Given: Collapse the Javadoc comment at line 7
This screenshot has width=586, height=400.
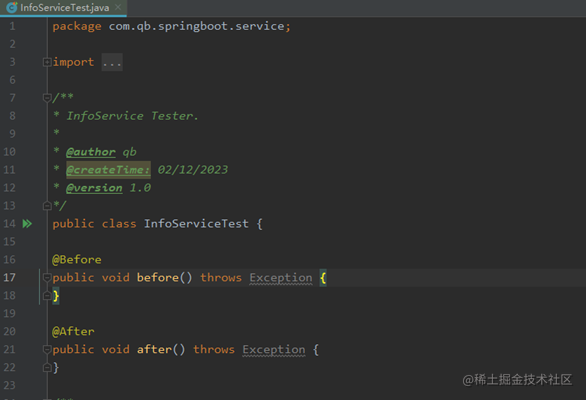Looking at the screenshot, I should click(47, 98).
